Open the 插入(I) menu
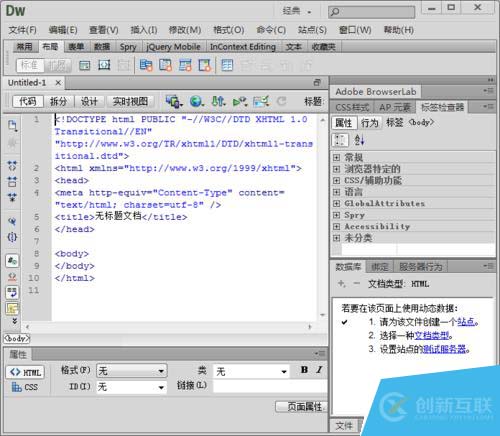The width and height of the screenshot is (500, 436). [144, 30]
